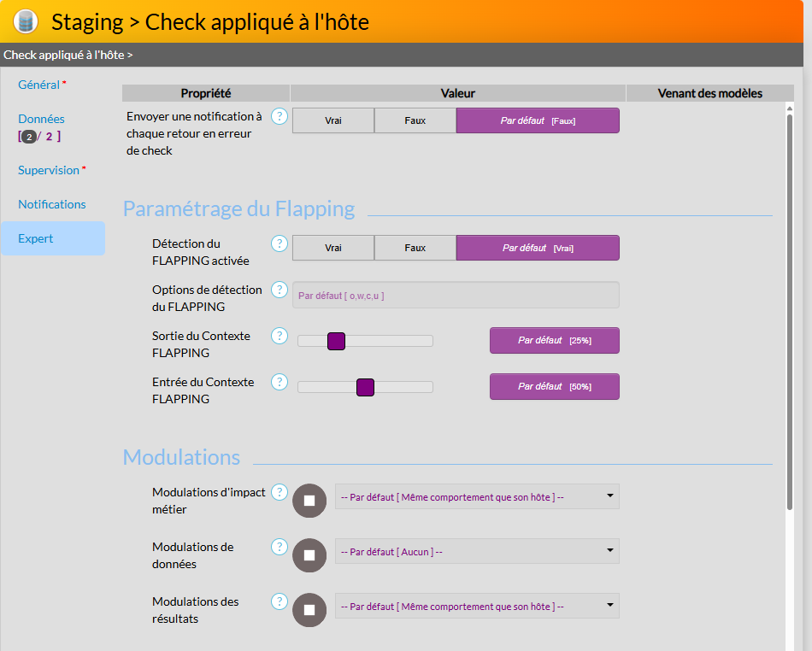This screenshot has width=812, height=651.
Task: Open the Modulations de données dropdown
Action: point(477,551)
